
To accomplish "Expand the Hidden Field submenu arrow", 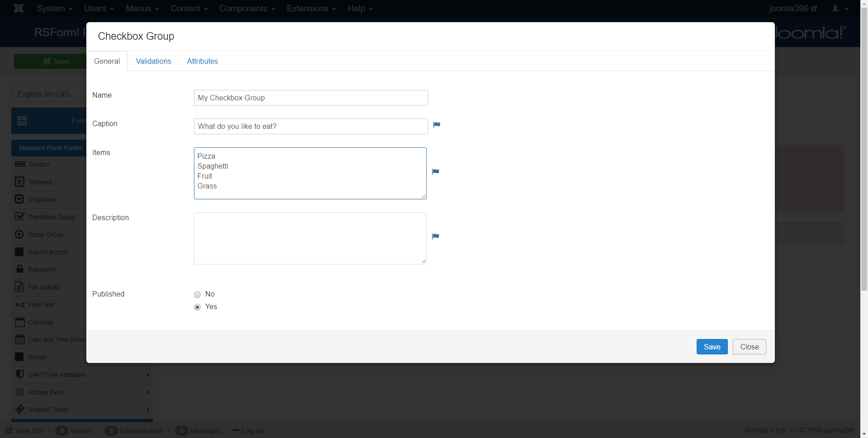I will (x=148, y=392).
